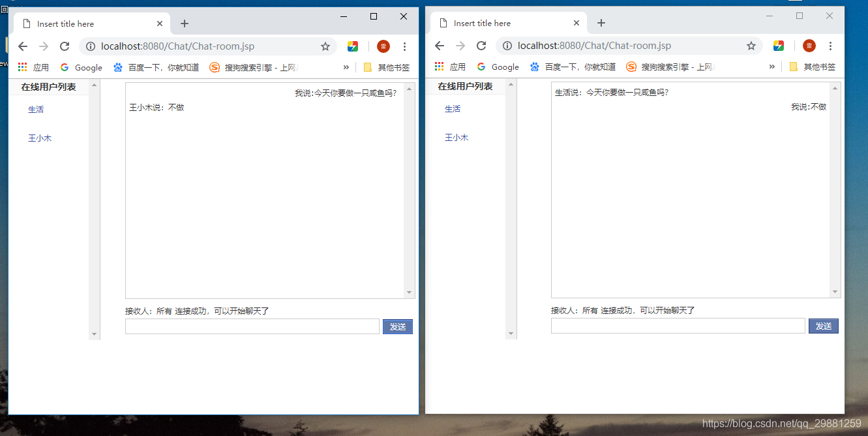868x436 pixels.
Task: Select user 生活 in left window list
Action: pyautogui.click(x=36, y=110)
